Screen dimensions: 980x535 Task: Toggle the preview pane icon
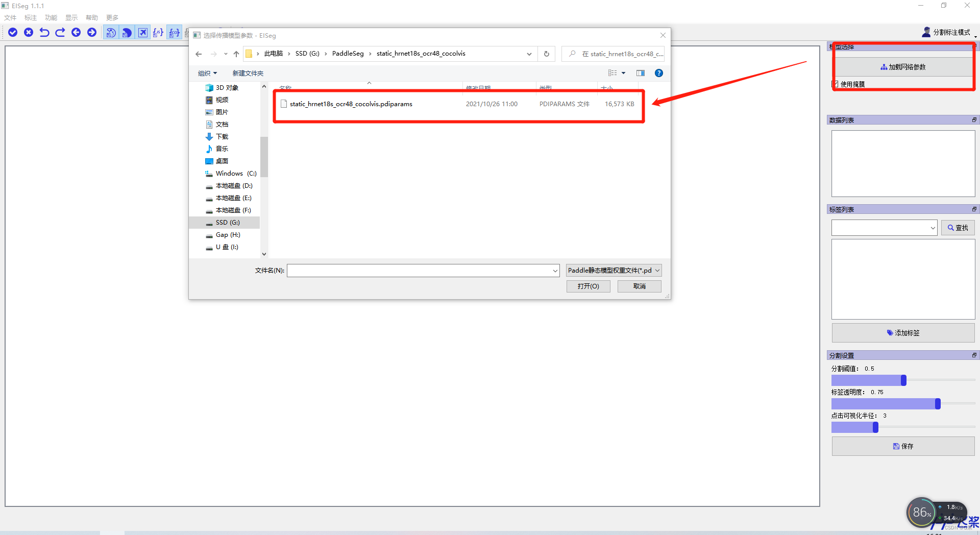pyautogui.click(x=641, y=73)
